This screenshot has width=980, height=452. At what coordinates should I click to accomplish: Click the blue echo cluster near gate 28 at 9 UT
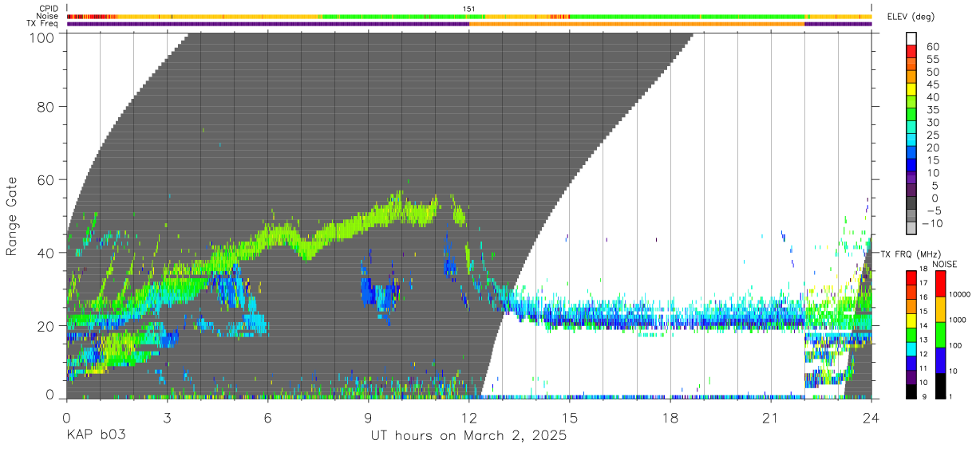(x=379, y=293)
